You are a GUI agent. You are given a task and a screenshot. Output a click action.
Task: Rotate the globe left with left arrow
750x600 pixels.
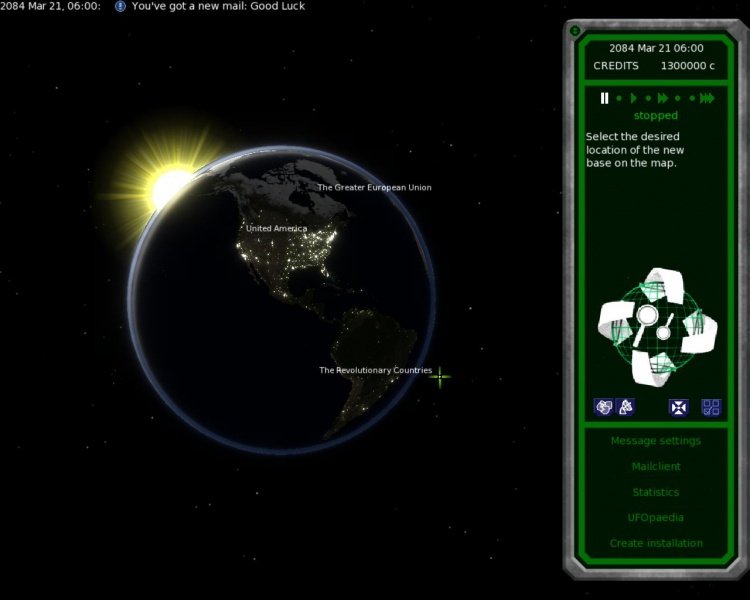[614, 321]
